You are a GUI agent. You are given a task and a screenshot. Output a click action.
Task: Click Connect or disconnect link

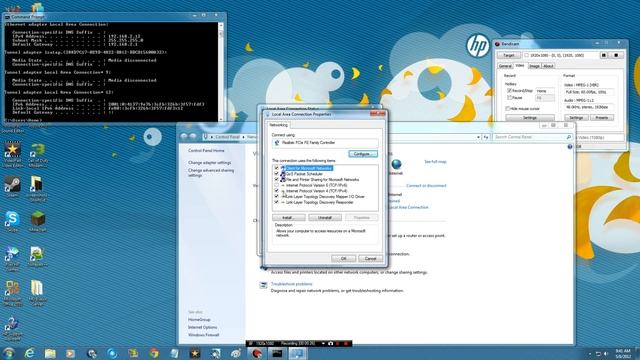click(x=426, y=186)
